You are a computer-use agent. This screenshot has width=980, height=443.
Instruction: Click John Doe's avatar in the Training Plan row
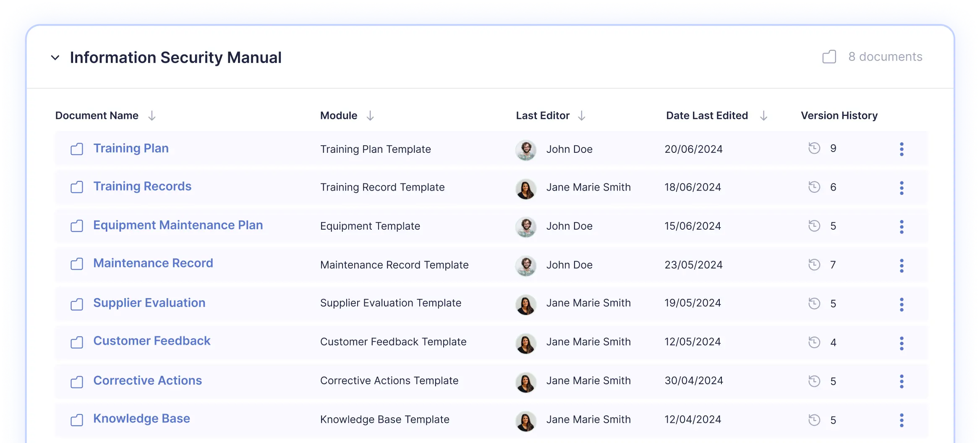coord(525,149)
